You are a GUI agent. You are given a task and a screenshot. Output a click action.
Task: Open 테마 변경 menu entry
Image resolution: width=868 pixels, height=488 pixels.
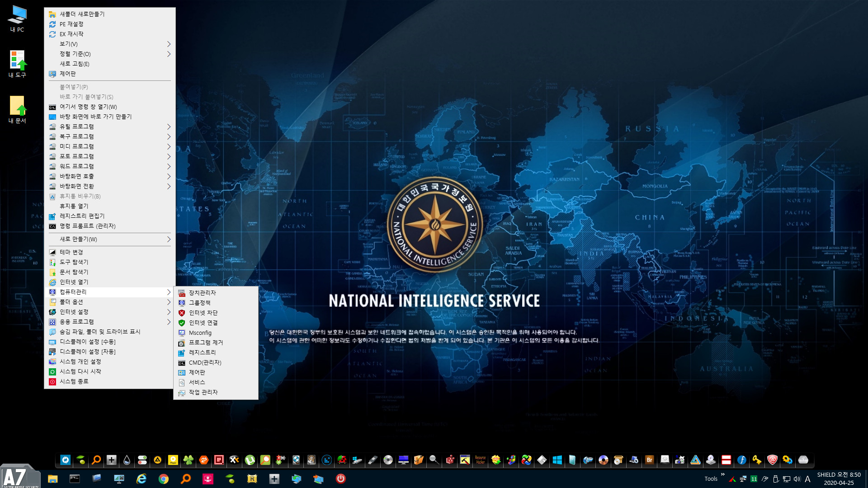(110, 252)
